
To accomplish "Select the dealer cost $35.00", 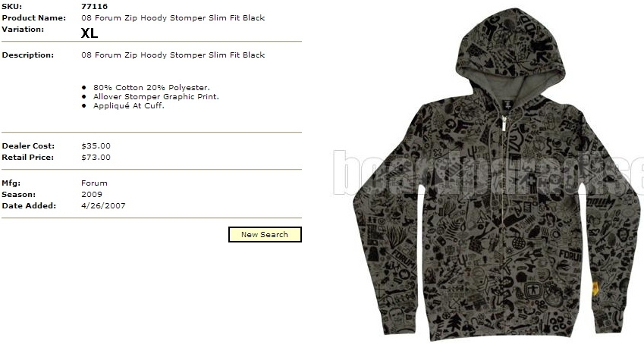I will coord(96,145).
